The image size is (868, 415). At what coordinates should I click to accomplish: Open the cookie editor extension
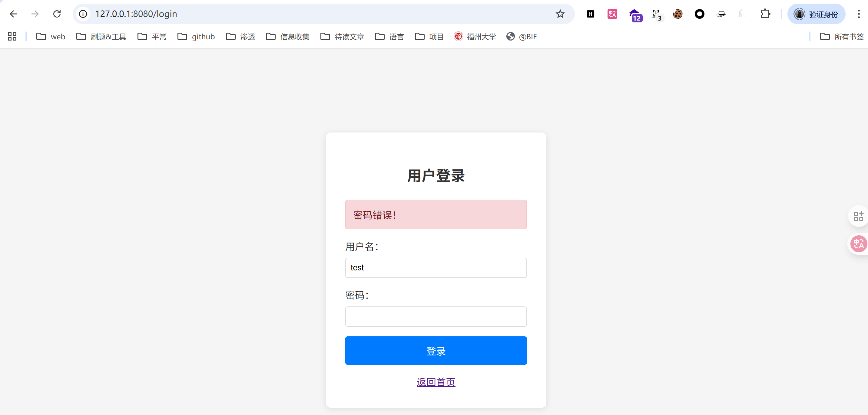coord(678,14)
